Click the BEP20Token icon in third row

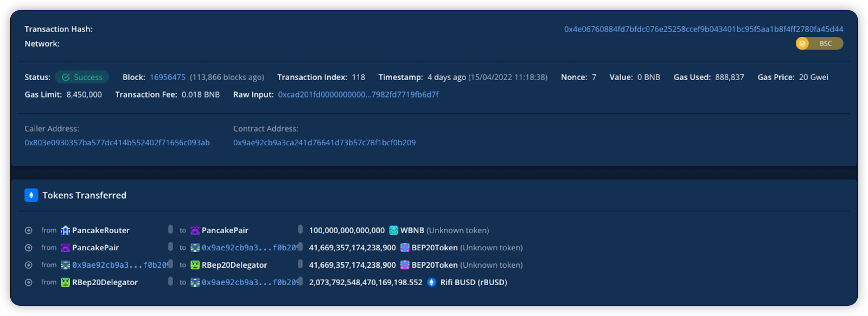click(x=405, y=265)
